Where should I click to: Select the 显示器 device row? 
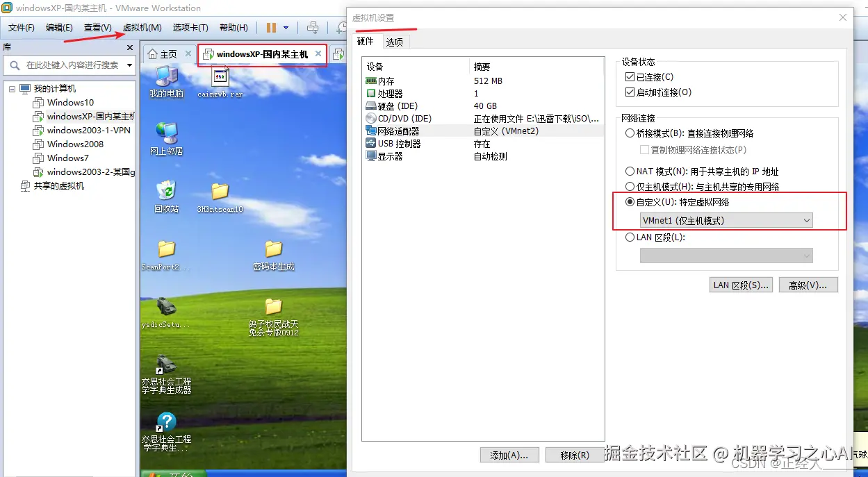[484, 156]
